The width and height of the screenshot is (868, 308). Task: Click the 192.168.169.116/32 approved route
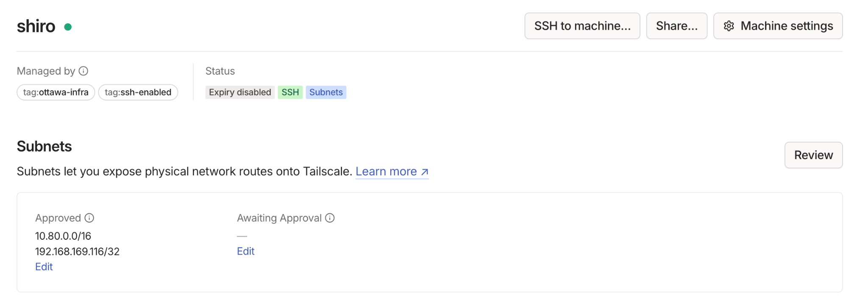click(x=77, y=252)
